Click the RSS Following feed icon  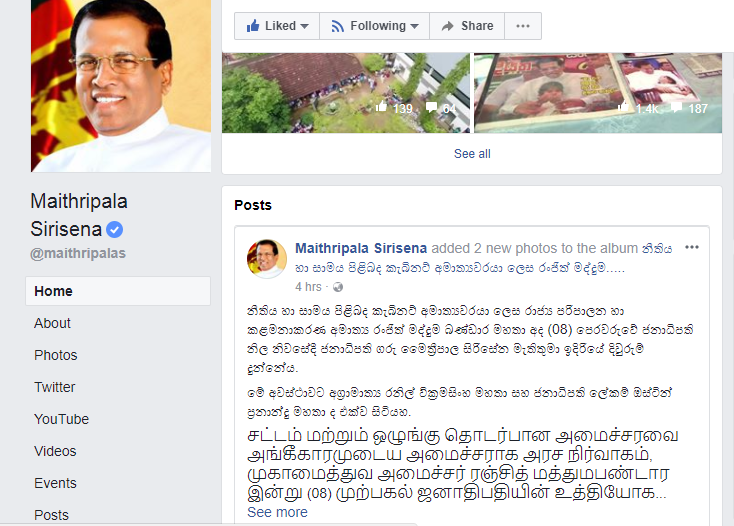[x=338, y=26]
